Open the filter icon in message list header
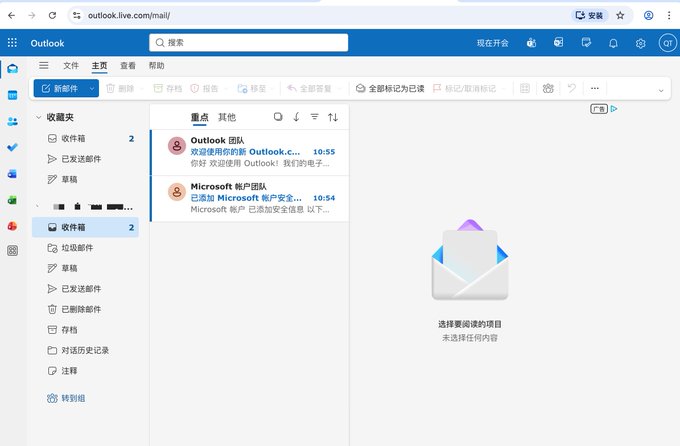This screenshot has width=680, height=446. pyautogui.click(x=314, y=117)
